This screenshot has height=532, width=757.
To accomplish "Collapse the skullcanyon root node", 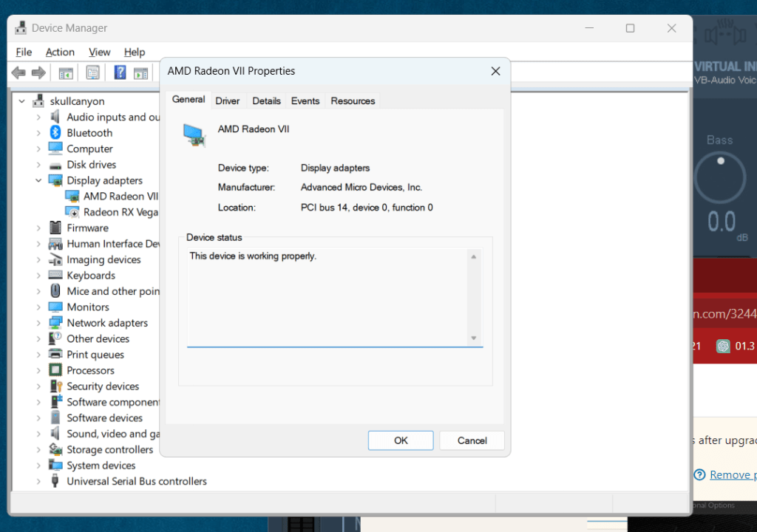I will tap(21, 101).
